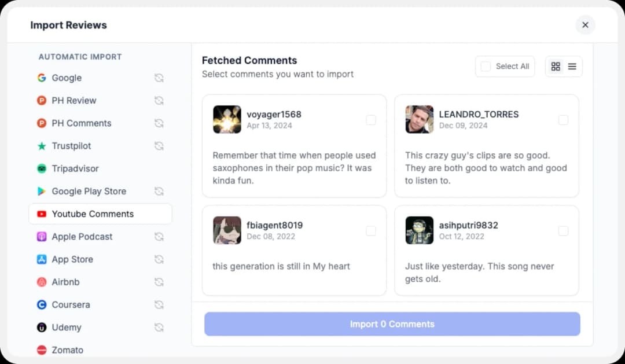Image resolution: width=625 pixels, height=364 pixels.
Task: Click fbiagent8019's profile avatar
Action: click(226, 230)
